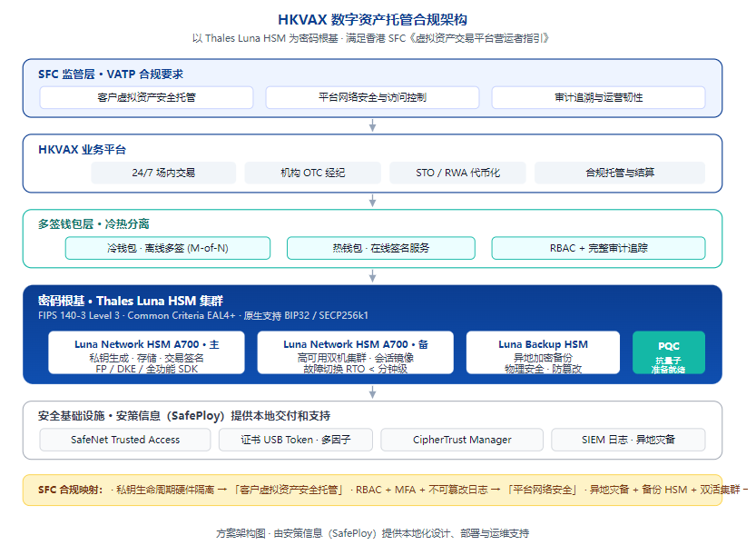Select the Luna Network HSM A700 • 备 card

356,352
